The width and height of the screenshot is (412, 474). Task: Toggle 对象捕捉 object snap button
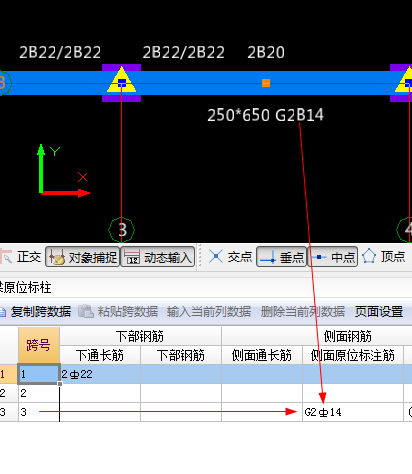(82, 257)
